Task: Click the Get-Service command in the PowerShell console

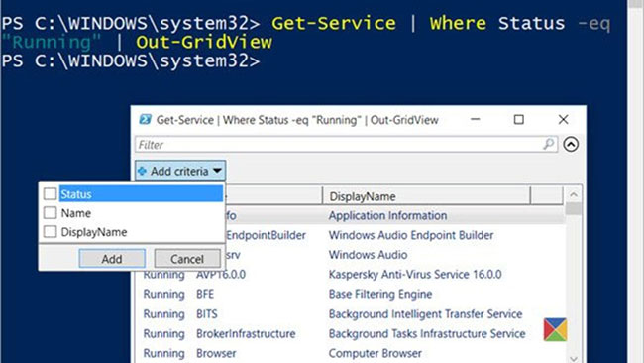Action: tap(334, 23)
